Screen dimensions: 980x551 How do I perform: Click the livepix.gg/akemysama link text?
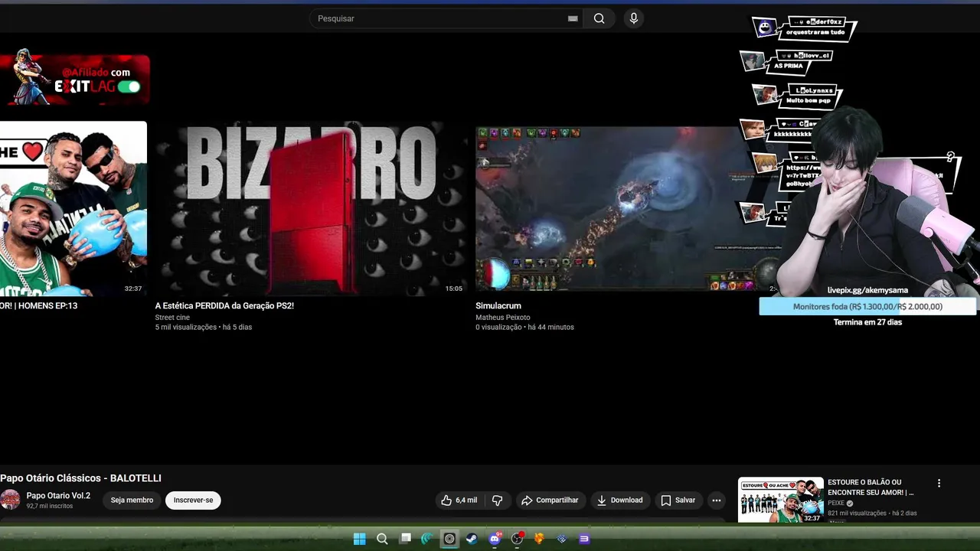(x=867, y=290)
